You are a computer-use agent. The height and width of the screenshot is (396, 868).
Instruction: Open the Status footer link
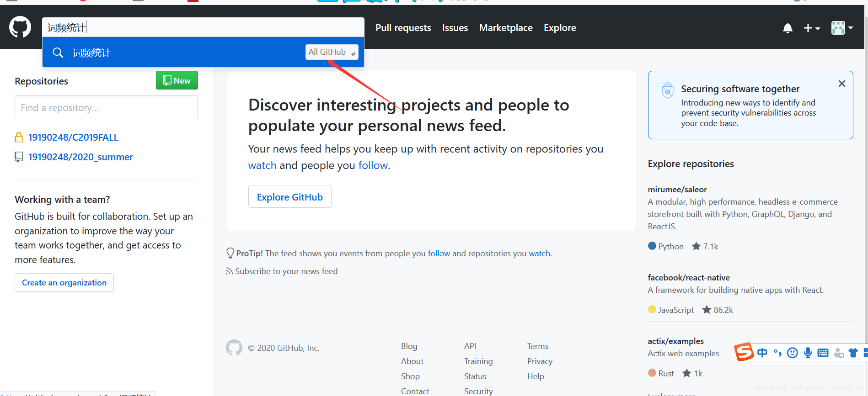(x=475, y=376)
